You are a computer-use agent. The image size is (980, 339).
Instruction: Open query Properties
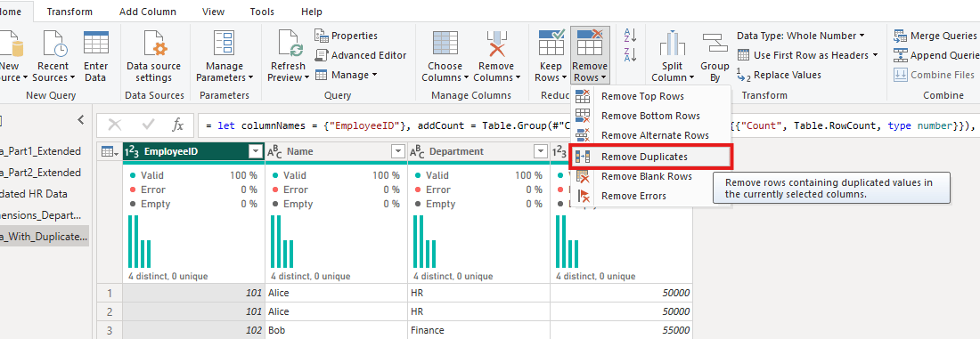(x=347, y=36)
